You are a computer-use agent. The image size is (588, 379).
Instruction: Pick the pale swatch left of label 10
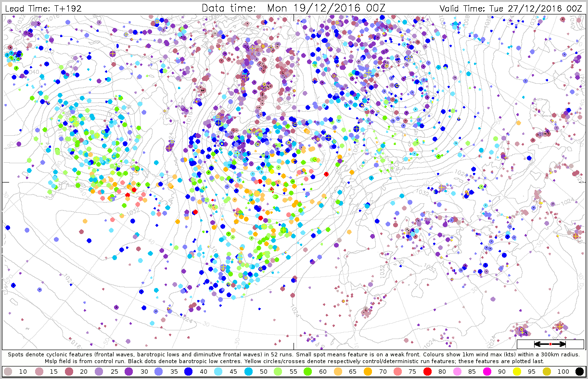8,371
